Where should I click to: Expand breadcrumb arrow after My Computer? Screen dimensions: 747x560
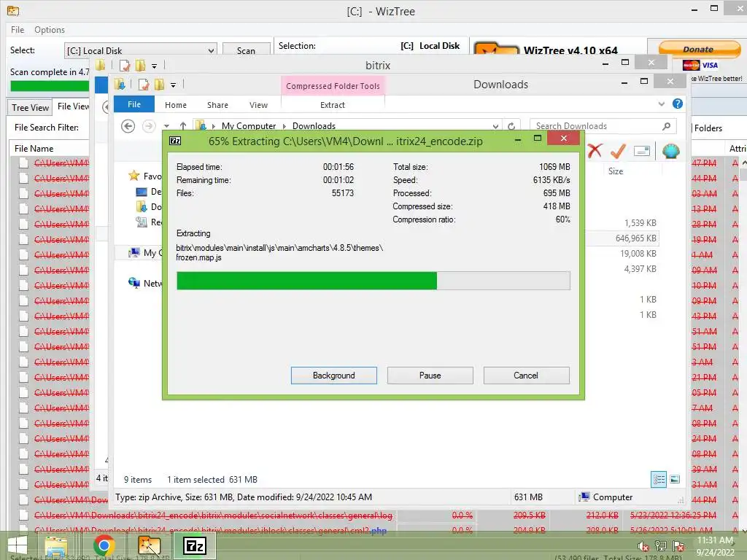[285, 126]
